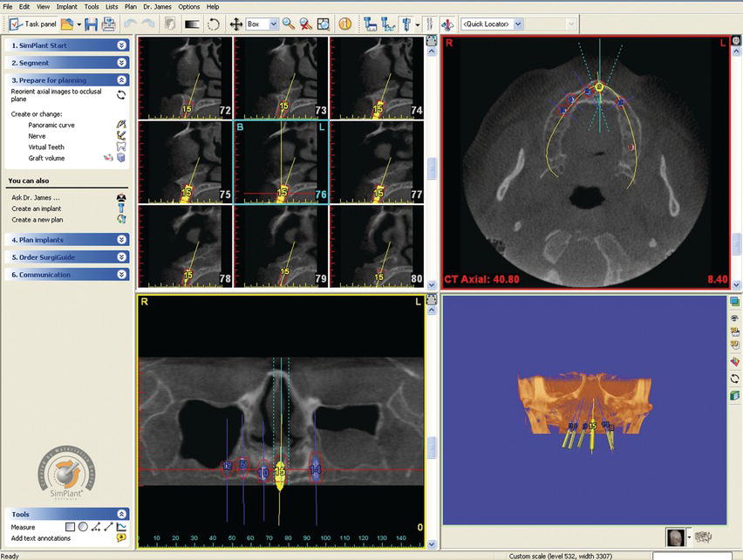Click the Nerve drawing icon
This screenshot has width=743, height=560.
point(121,136)
